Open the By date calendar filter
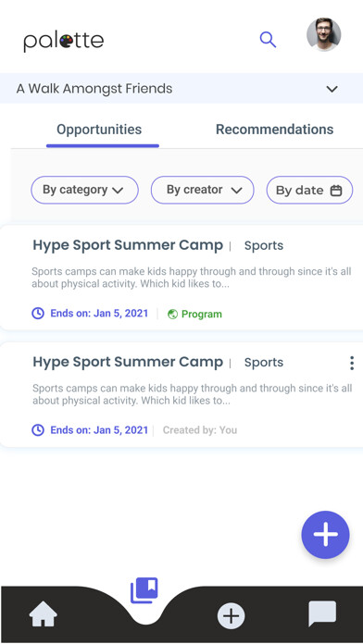Screen dimensions: 363x644 309,191
